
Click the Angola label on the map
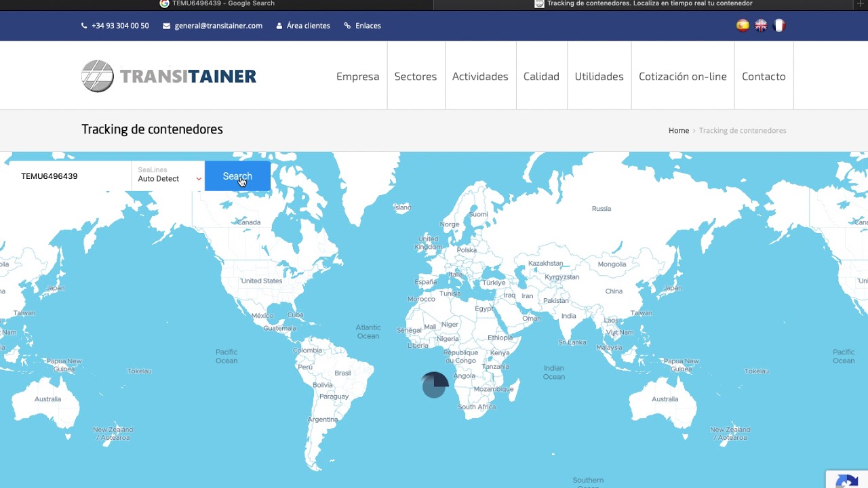click(465, 376)
